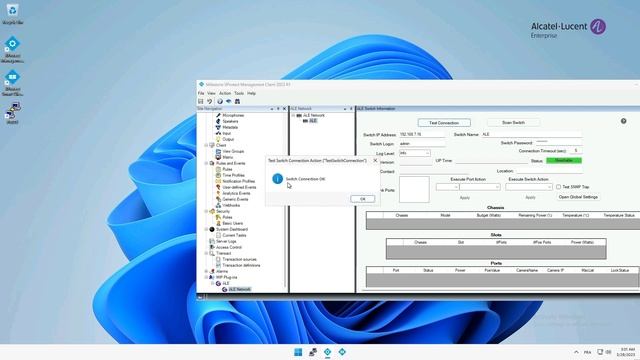Close the Test Switch Connection dialog
The image size is (640, 360).
point(375,160)
